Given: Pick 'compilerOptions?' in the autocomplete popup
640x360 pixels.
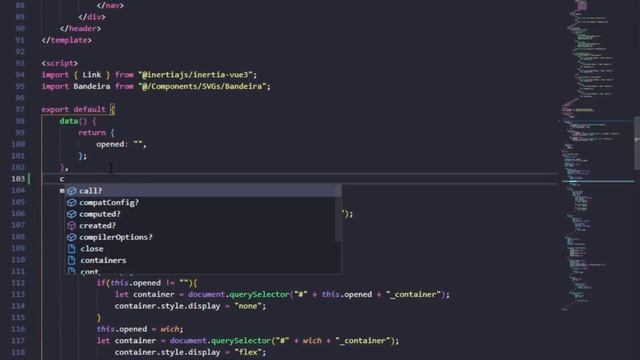Looking at the screenshot, I should (x=203, y=237).
